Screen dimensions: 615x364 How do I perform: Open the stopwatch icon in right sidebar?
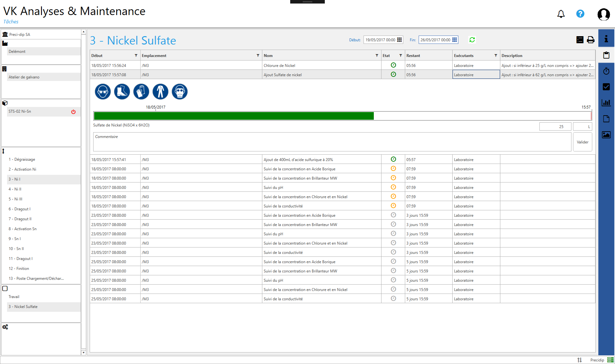(x=606, y=71)
